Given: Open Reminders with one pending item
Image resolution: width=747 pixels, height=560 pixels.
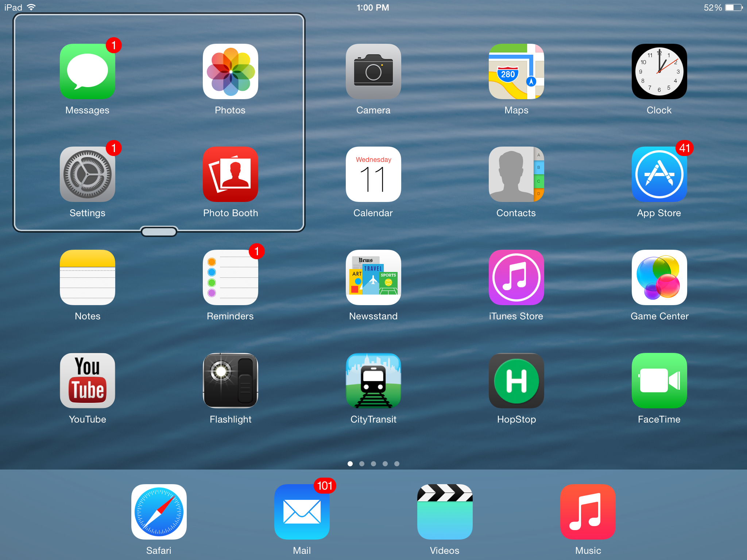Looking at the screenshot, I should [x=230, y=278].
